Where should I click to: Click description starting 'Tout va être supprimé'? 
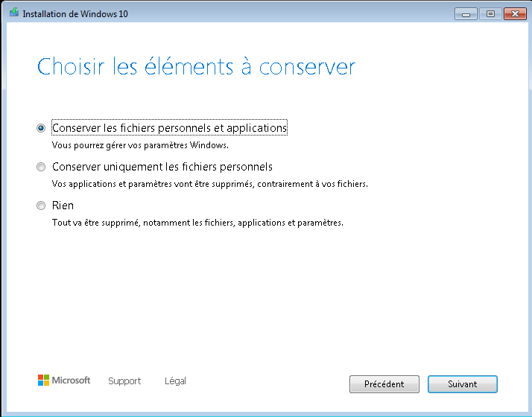click(197, 223)
